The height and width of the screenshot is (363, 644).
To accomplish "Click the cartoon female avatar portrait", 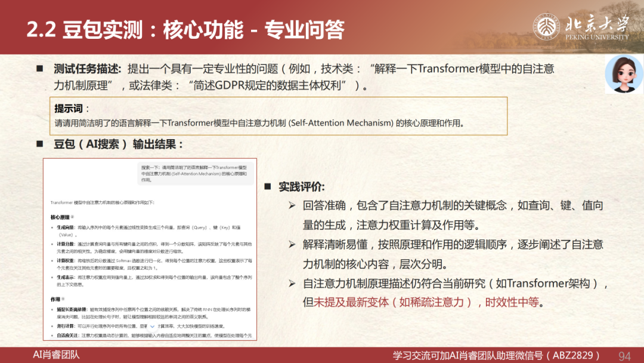I will [624, 74].
